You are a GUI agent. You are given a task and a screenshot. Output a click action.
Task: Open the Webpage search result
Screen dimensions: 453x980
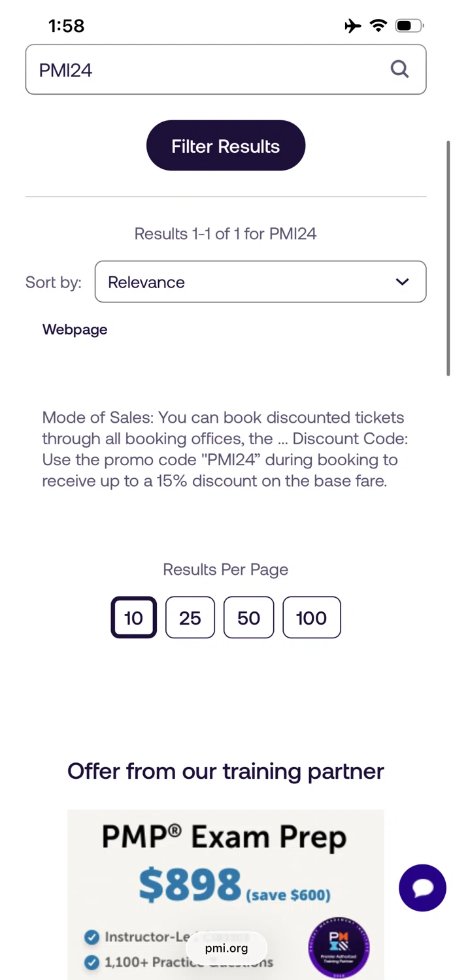click(x=75, y=330)
